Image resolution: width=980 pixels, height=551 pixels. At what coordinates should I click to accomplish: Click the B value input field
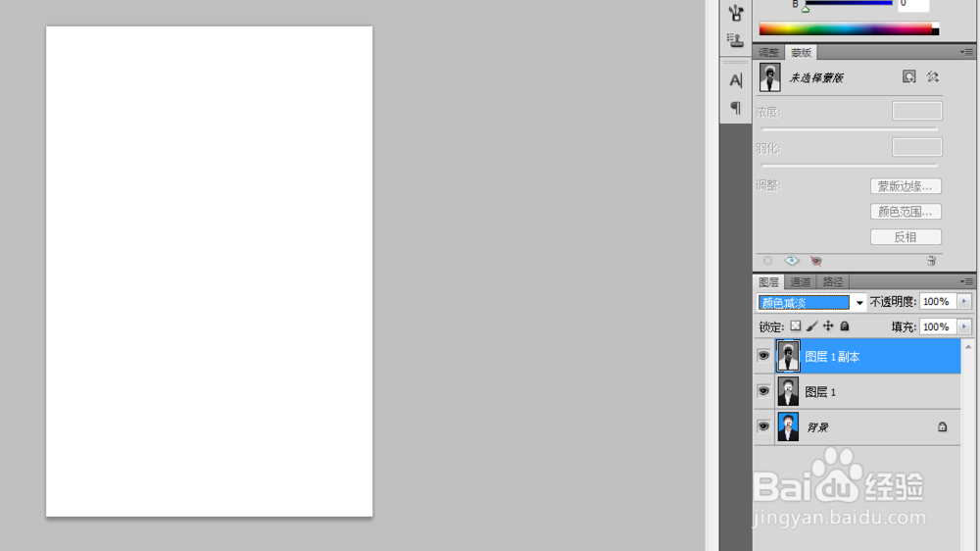click(x=913, y=4)
